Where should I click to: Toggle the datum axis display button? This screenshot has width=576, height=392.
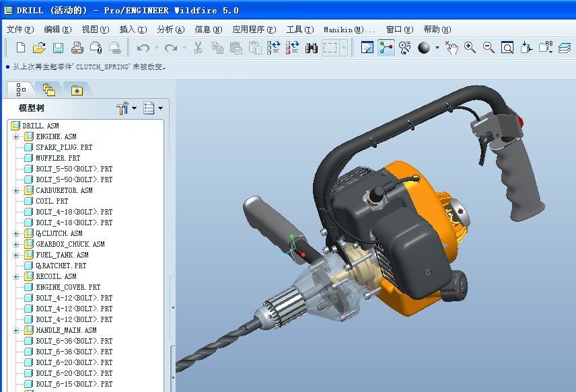[386, 48]
